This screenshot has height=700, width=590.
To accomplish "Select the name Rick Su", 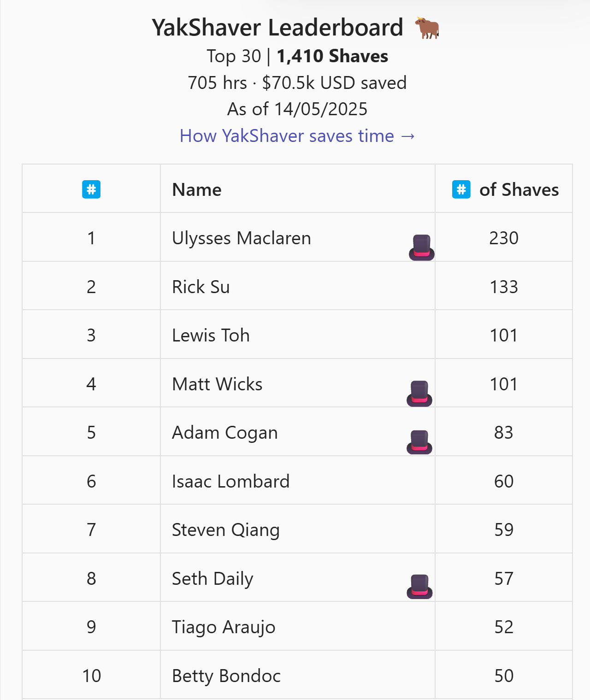I will [x=201, y=287].
